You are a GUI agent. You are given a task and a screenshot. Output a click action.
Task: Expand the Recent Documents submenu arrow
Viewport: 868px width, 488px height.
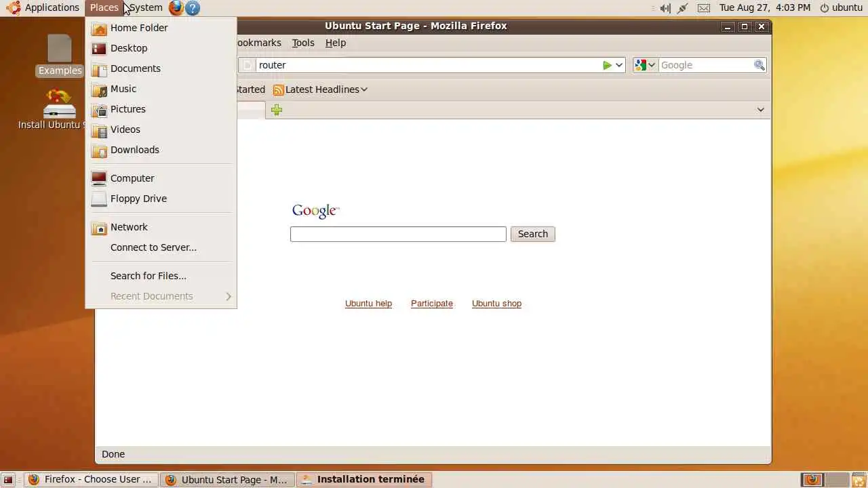(229, 296)
